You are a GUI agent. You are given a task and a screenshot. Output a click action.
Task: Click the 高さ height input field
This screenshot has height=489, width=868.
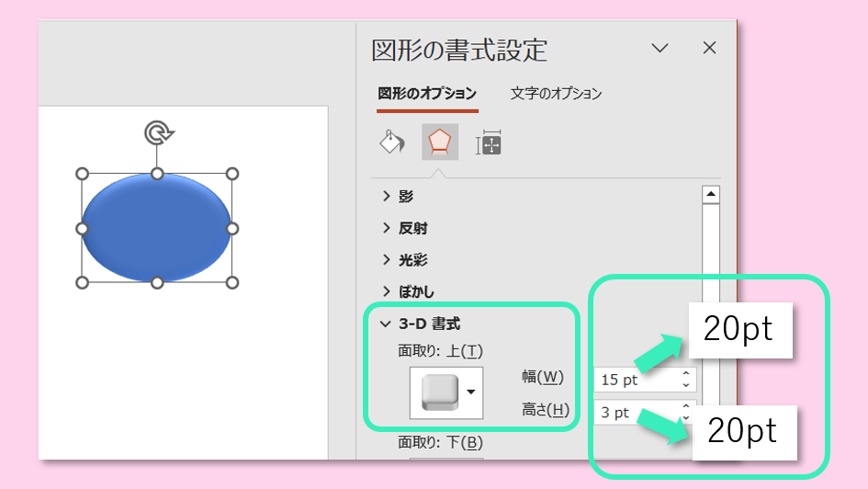[634, 413]
